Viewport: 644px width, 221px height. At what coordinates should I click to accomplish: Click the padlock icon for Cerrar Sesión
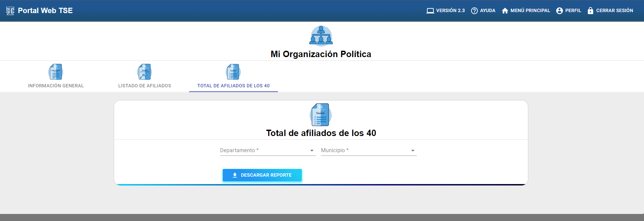(x=590, y=11)
